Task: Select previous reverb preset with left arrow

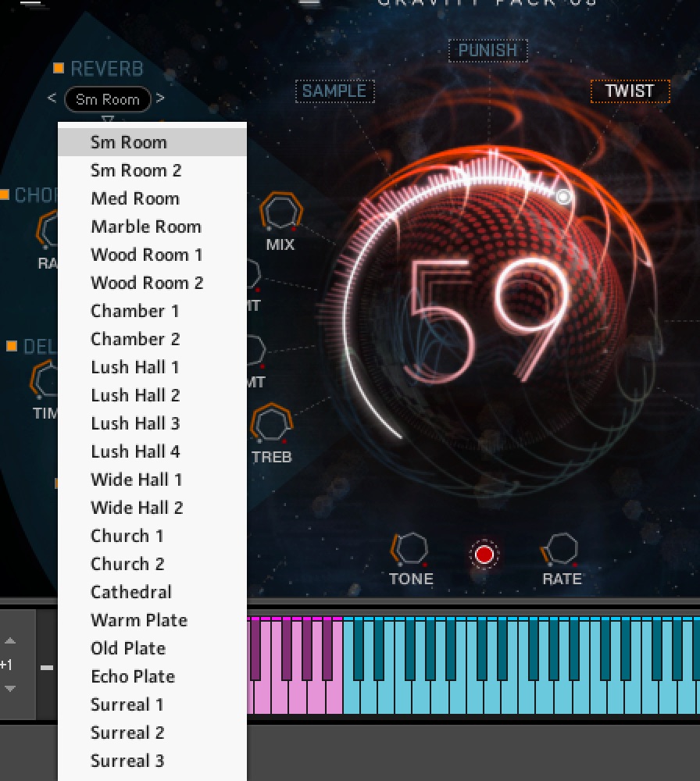Action: (52, 99)
